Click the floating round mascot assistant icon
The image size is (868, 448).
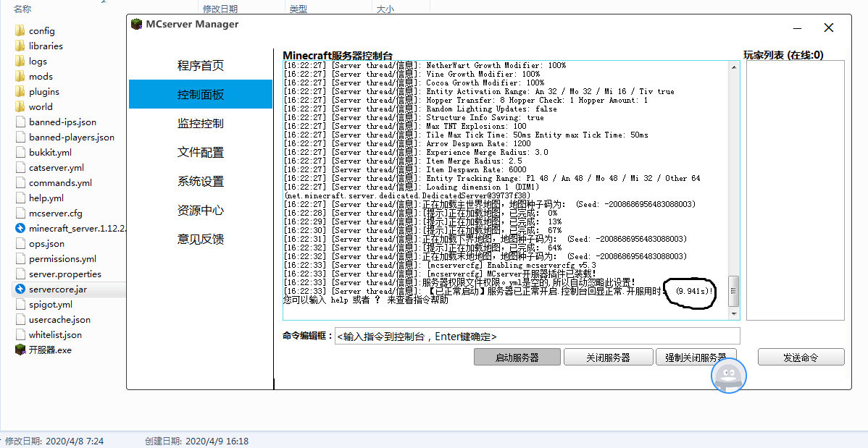(x=728, y=376)
